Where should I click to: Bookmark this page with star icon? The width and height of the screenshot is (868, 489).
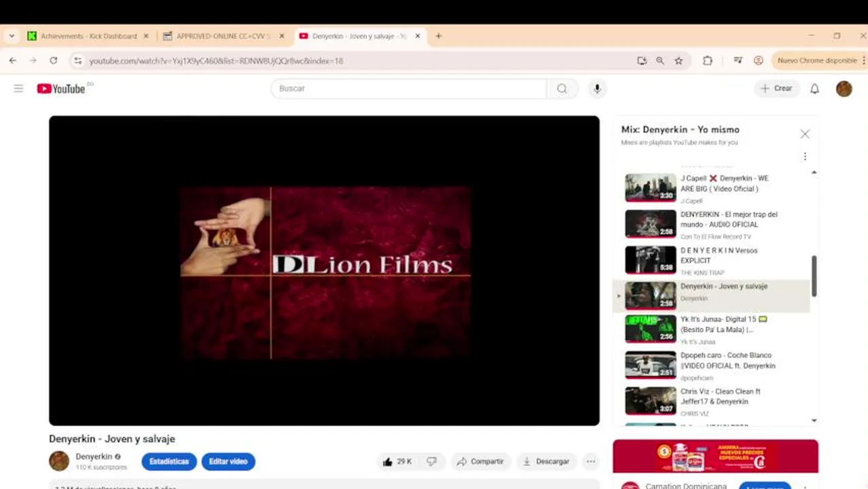coord(679,60)
